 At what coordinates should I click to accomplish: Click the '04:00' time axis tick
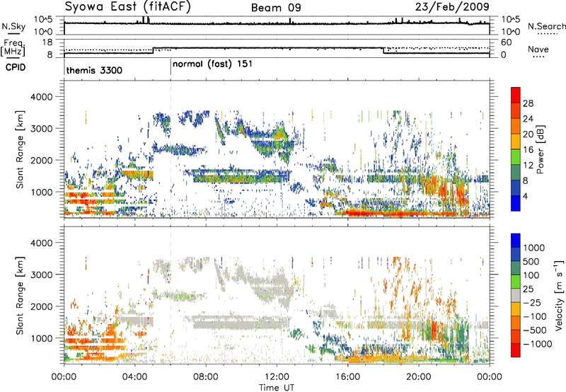(135, 377)
